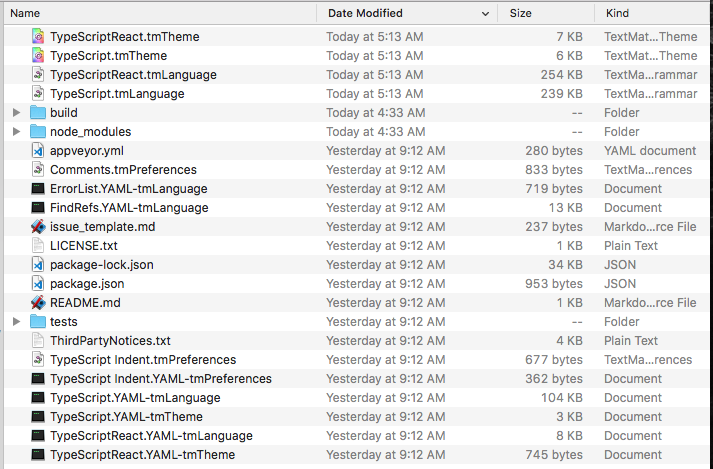Click the 362 bytes size value
713x469 pixels.
coord(554,379)
